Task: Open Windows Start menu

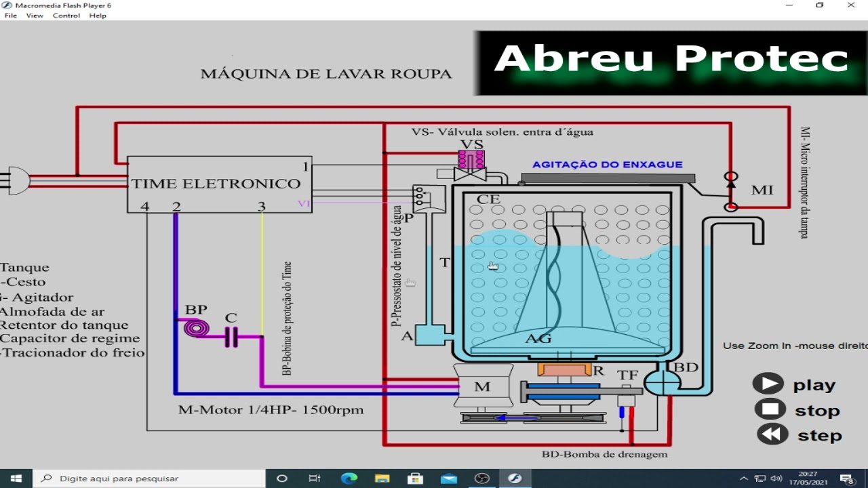Action: 16,478
